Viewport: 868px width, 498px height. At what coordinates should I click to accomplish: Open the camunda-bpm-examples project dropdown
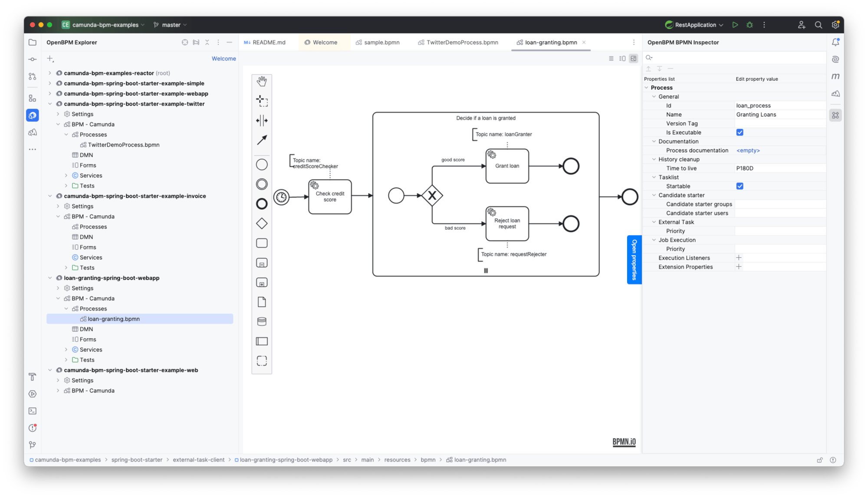coord(103,25)
